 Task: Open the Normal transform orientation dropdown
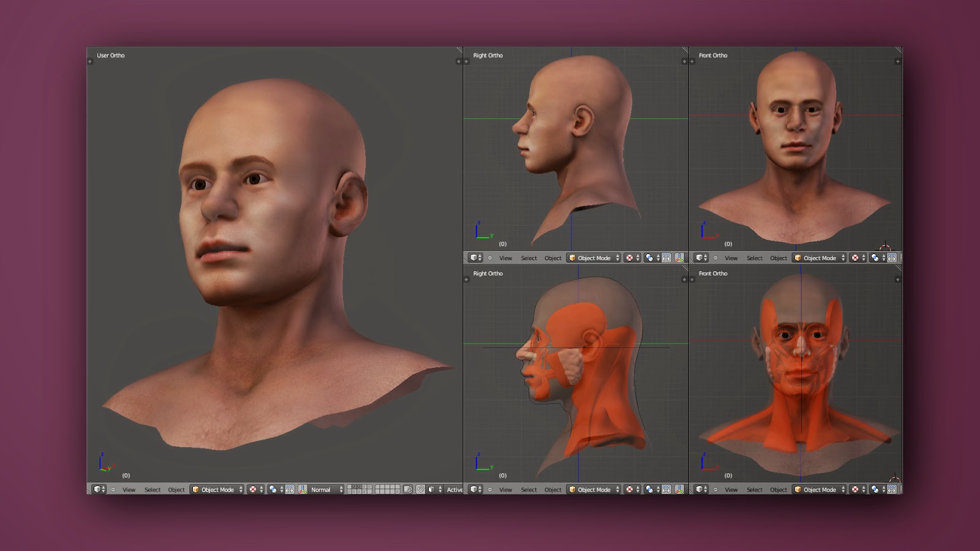tap(325, 490)
